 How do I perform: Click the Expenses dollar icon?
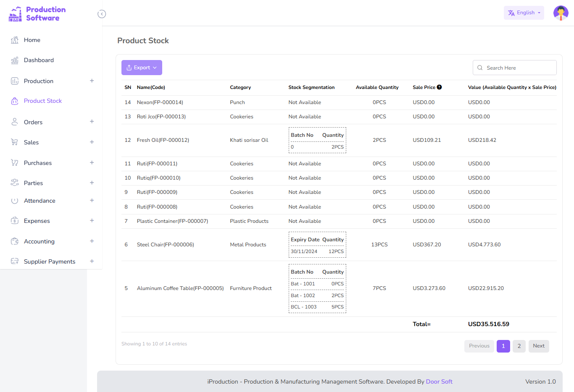pyautogui.click(x=15, y=220)
